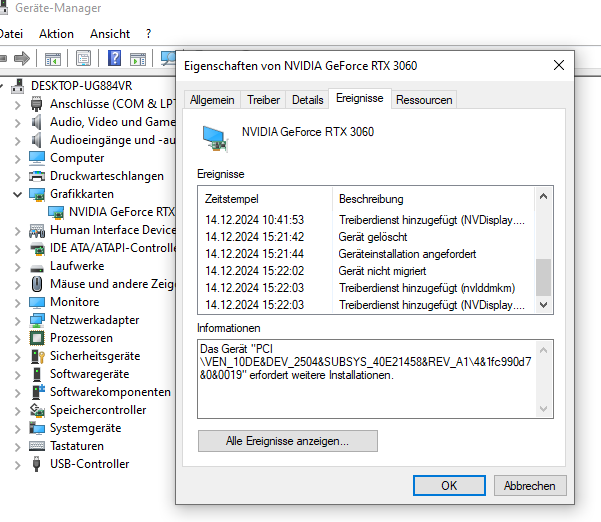Viewport: 601px width, 522px height.
Task: Switch to the Details tab
Action: pos(307,100)
